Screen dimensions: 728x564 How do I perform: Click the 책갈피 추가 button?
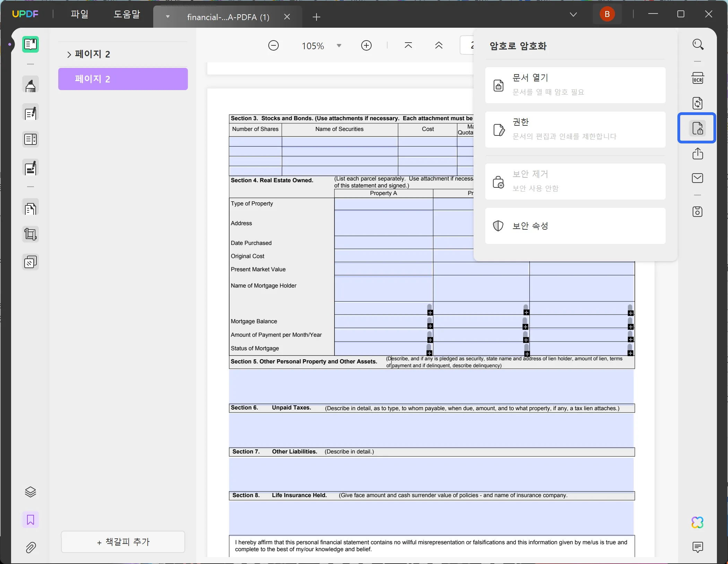[x=123, y=542]
